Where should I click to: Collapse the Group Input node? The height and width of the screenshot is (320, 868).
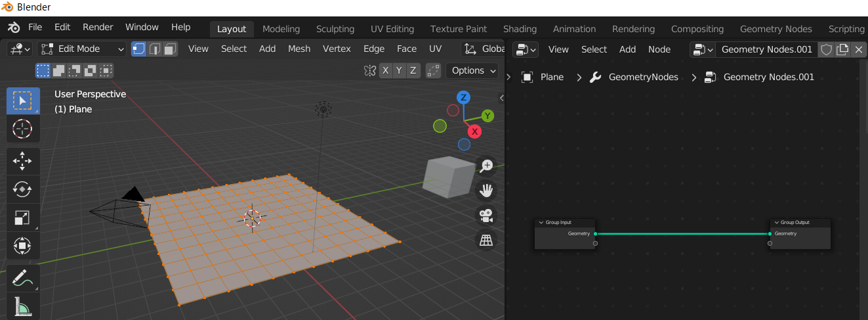click(540, 223)
